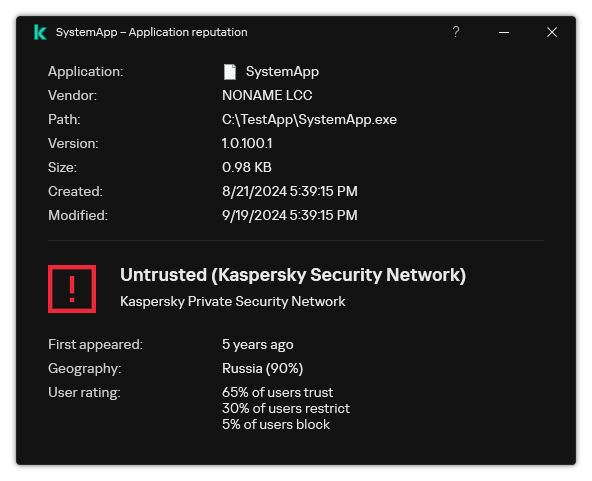Click created date 8/21/2024 5:39:15 PM
The image size is (592, 481).
(290, 191)
